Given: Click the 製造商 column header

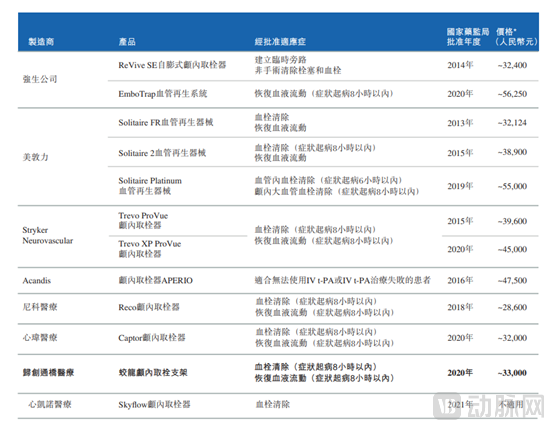Looking at the screenshot, I should 41,42.
